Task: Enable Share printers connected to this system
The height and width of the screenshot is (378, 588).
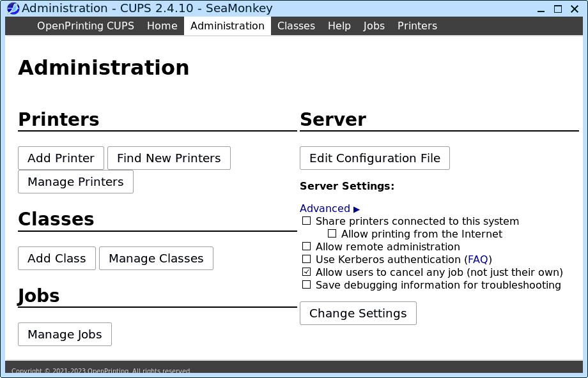Action: (x=306, y=221)
